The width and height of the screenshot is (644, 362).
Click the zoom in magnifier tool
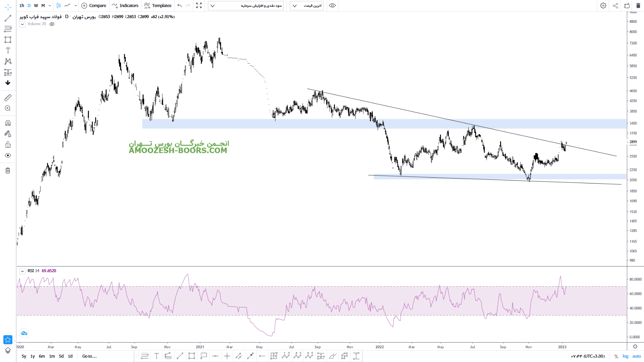pos(8,108)
